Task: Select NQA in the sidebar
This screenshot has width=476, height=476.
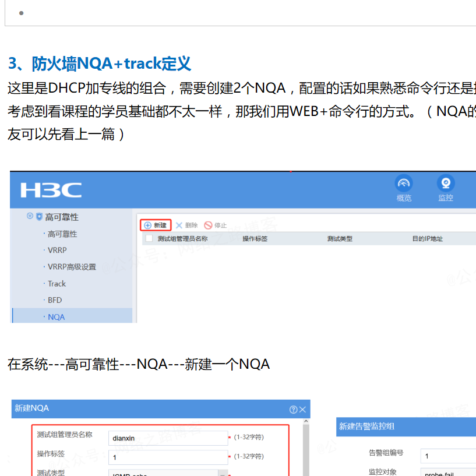Action: pos(57,317)
